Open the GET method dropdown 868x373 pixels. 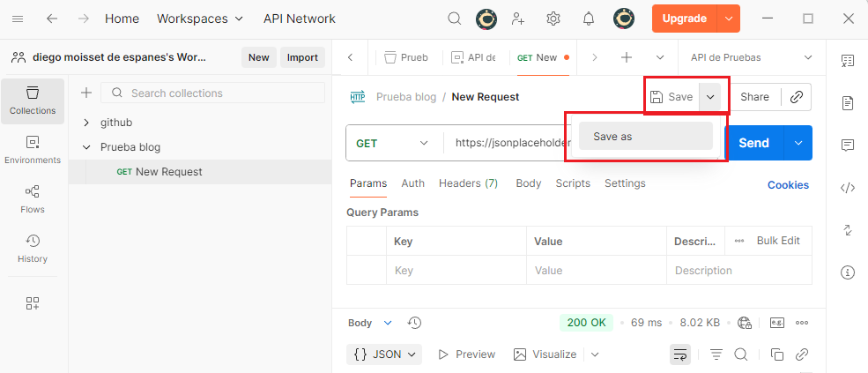(393, 143)
